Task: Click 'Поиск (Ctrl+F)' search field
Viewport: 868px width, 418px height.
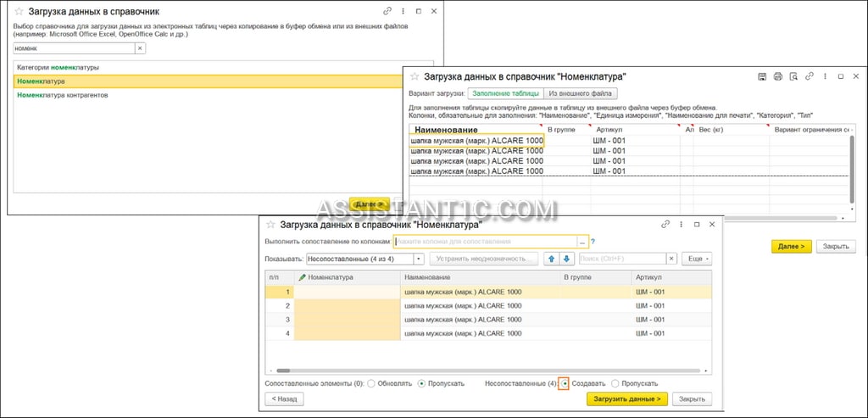Action: pos(622,259)
